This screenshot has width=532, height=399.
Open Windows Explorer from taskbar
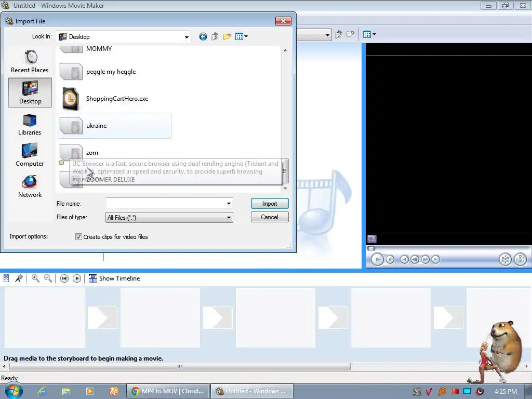pyautogui.click(x=66, y=391)
